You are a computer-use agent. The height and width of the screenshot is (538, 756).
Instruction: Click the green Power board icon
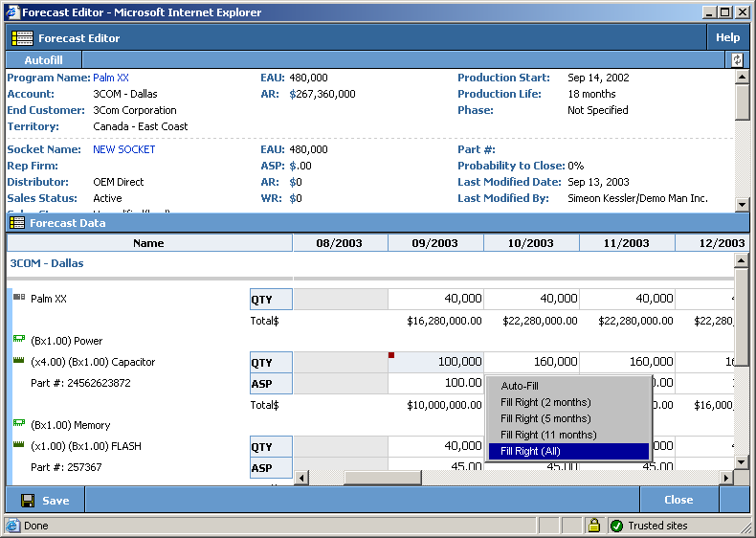point(19,339)
